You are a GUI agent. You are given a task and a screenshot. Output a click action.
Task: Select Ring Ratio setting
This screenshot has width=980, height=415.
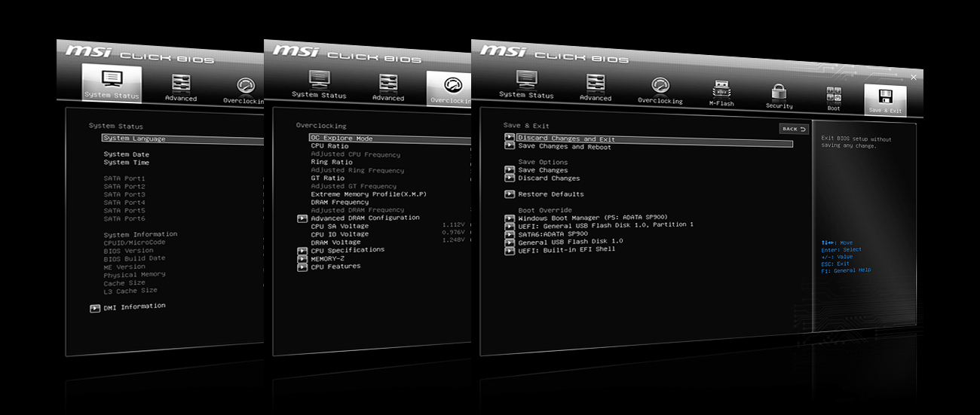point(332,162)
